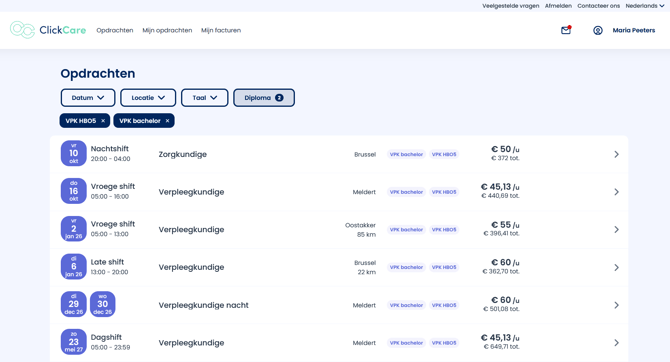Image resolution: width=670 pixels, height=362 pixels.
Task: Click Dagshift 05:00 - 23:59 label
Action: point(110,342)
